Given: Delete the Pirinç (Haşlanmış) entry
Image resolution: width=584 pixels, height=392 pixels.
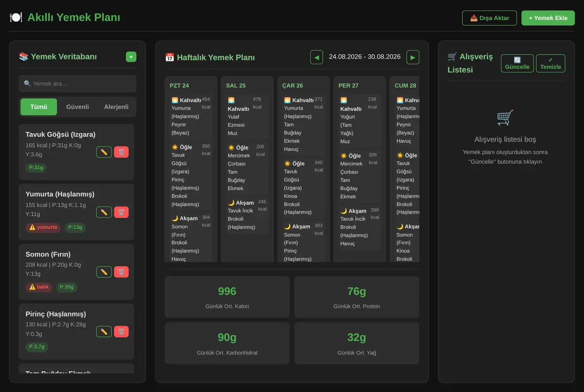Looking at the screenshot, I should 121,332.
